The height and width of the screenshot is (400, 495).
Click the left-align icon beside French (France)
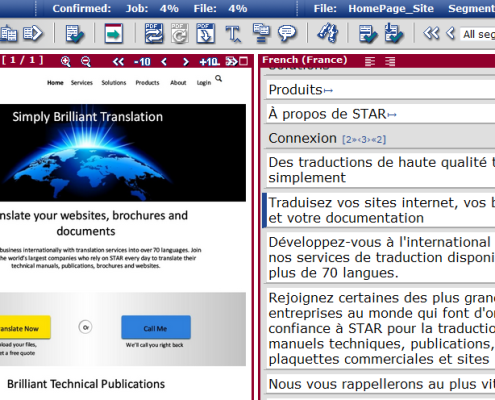[370, 62]
